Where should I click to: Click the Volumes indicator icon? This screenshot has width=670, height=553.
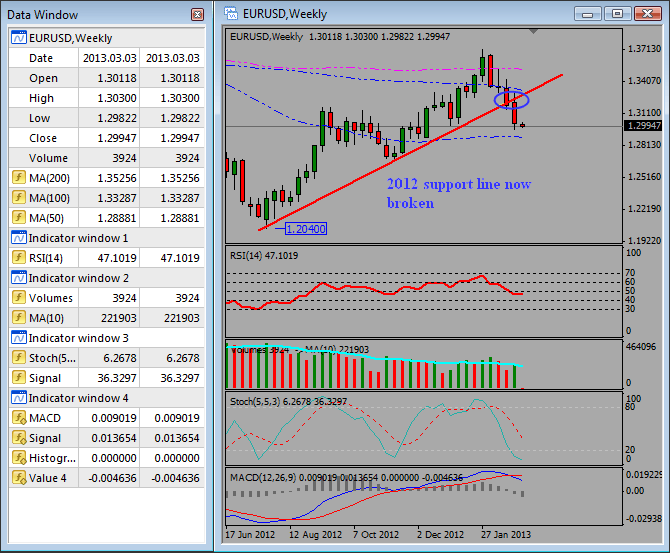(x=18, y=297)
